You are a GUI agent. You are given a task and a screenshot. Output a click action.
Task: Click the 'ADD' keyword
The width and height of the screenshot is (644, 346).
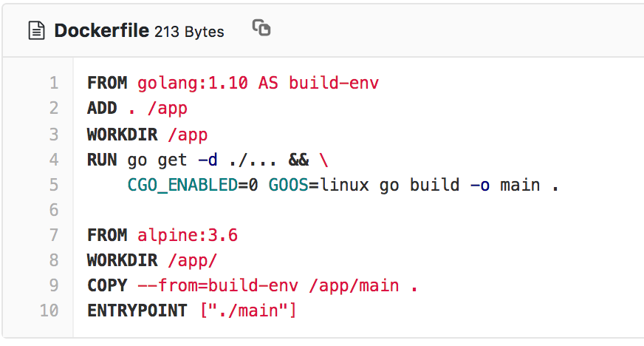[102, 108]
